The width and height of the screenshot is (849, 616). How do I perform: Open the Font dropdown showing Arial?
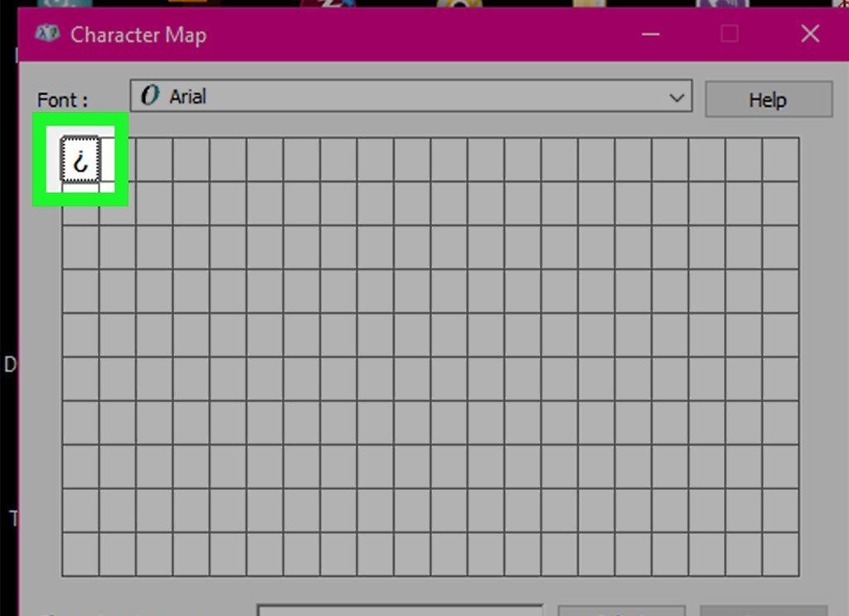point(411,96)
